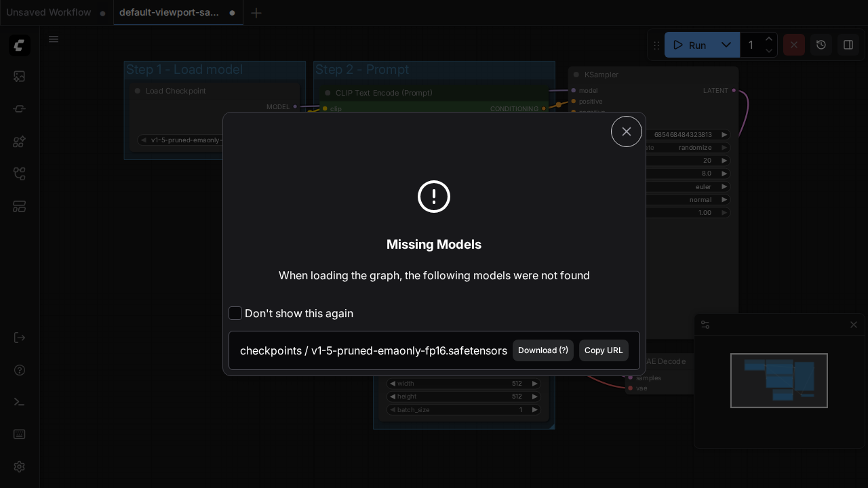Open the model library sidebar icon
Image resolution: width=868 pixels, height=488 pixels.
[19, 142]
